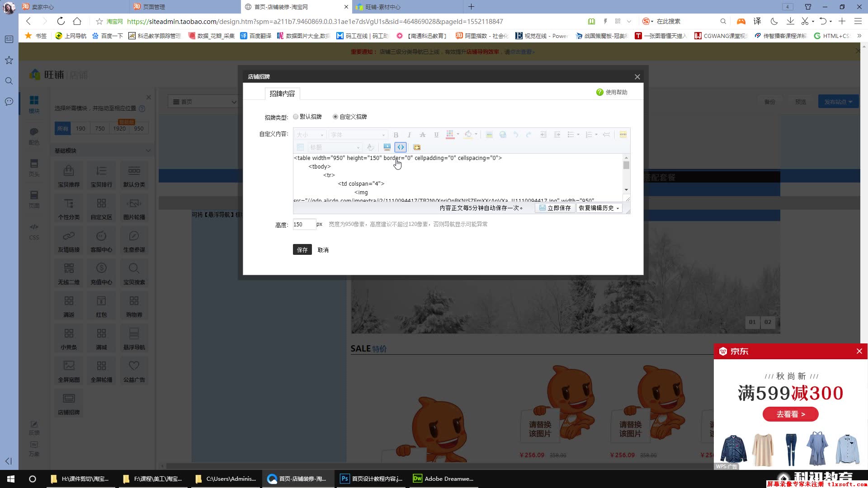Click the browser reload icon
868x488 pixels.
click(61, 21)
